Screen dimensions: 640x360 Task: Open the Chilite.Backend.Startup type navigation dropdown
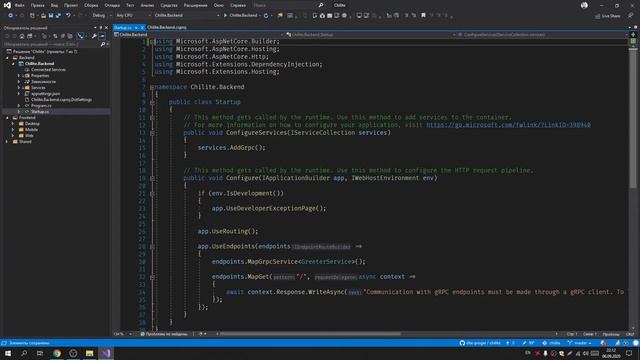370,35
